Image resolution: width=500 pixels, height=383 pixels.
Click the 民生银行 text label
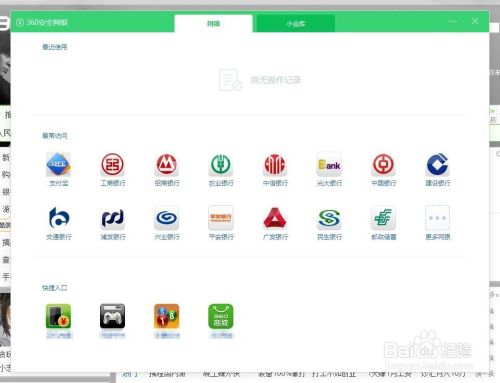point(329,237)
